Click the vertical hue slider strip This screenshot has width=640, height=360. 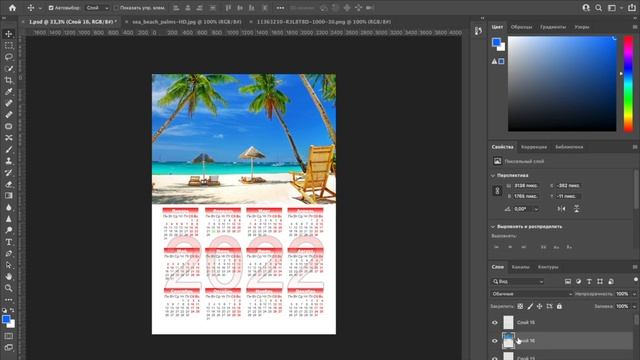[x=628, y=84]
